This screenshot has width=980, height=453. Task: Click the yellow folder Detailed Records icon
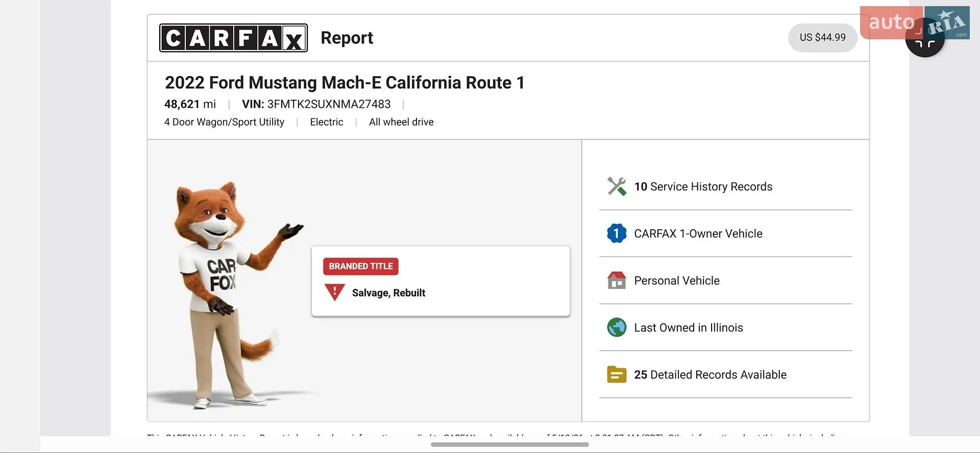click(x=617, y=374)
